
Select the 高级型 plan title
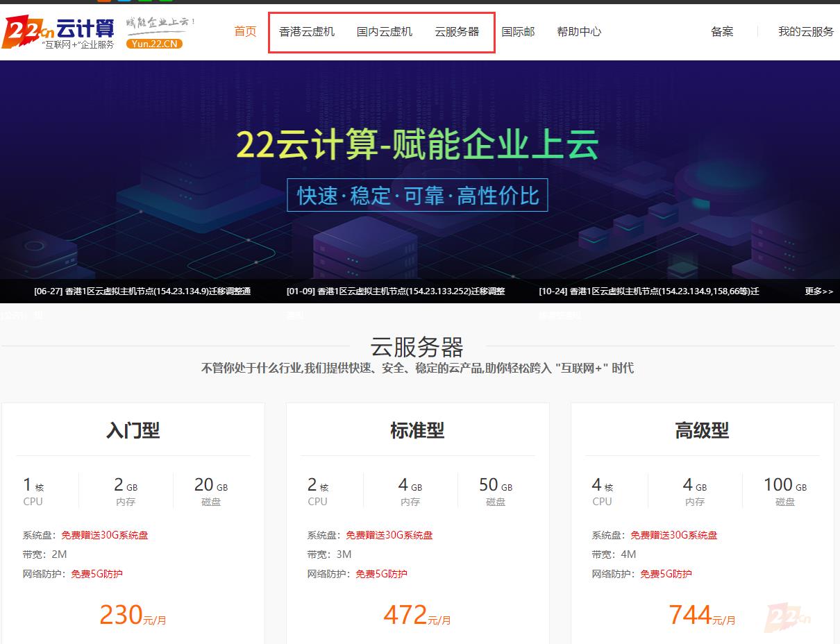point(702,430)
